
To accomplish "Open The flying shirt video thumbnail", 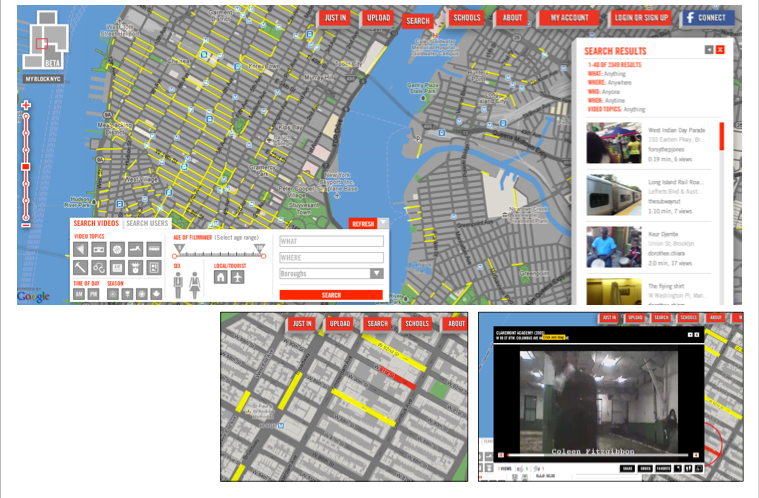I will pos(614,291).
